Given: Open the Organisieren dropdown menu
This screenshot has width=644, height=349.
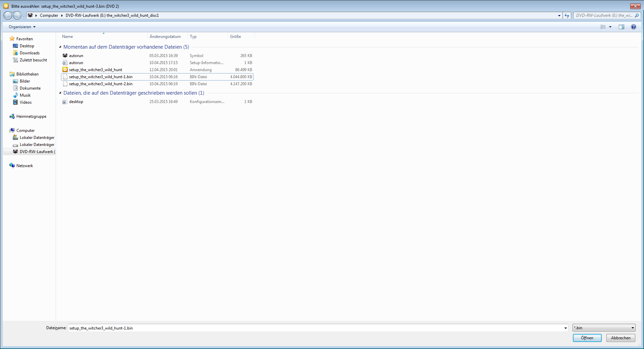Looking at the screenshot, I should click(22, 27).
